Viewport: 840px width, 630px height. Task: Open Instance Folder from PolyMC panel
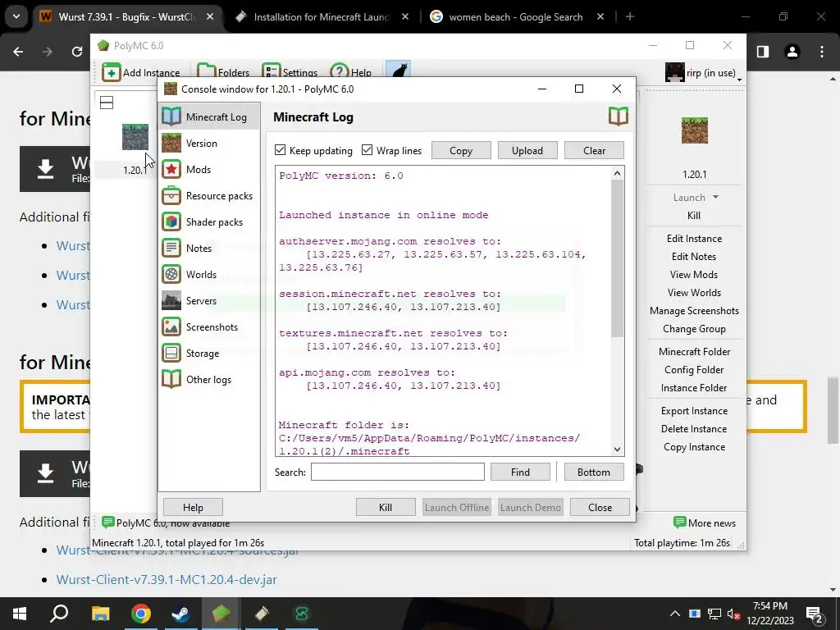click(x=694, y=388)
